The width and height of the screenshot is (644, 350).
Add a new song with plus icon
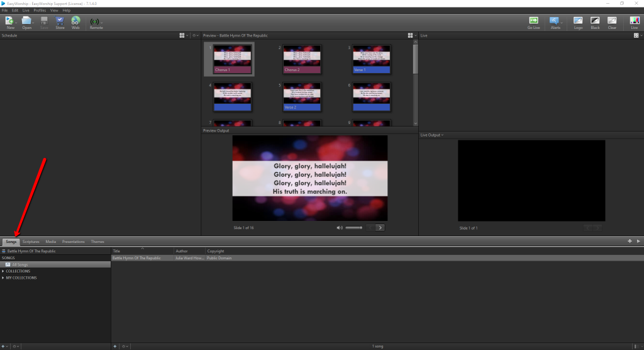point(115,346)
